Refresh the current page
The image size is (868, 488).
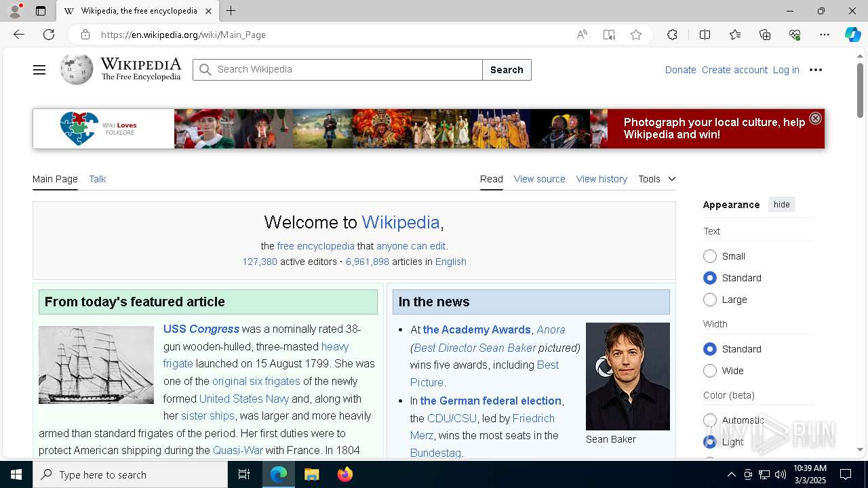[49, 35]
